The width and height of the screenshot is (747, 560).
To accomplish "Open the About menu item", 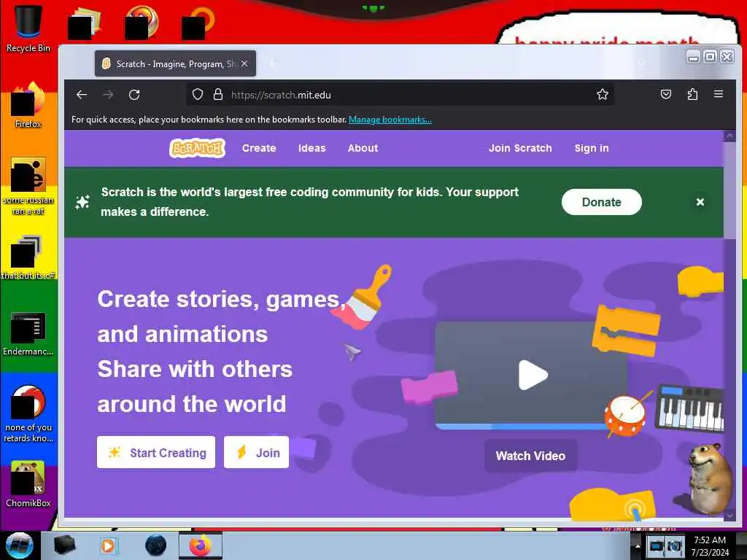I will tap(363, 148).
